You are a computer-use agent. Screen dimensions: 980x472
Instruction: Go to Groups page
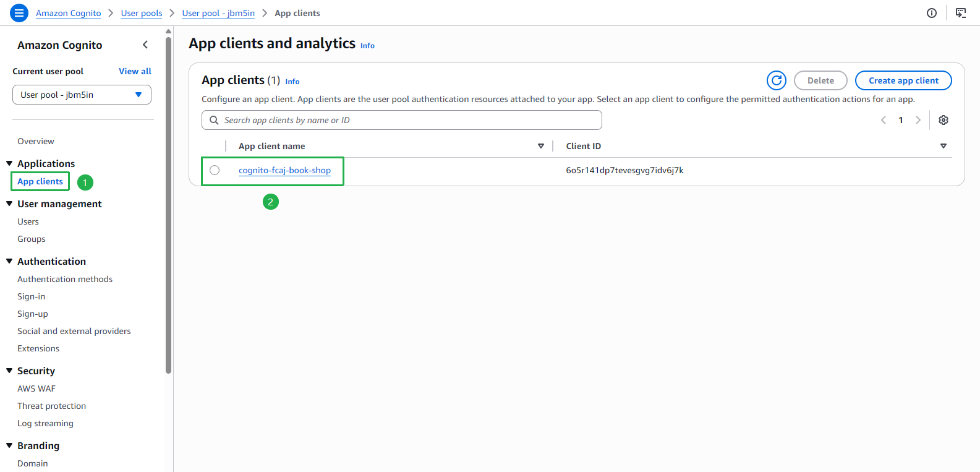tap(32, 239)
